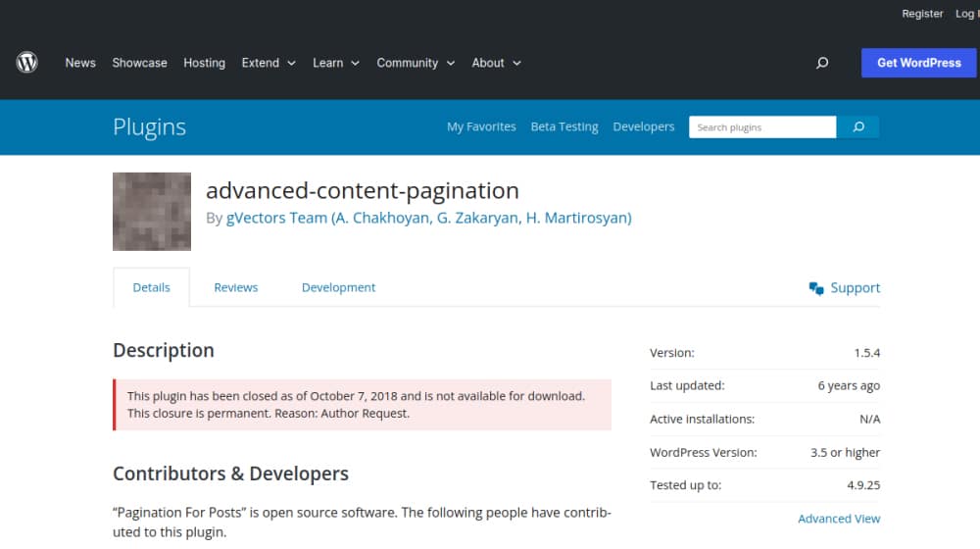Open the News menu item

[x=80, y=63]
